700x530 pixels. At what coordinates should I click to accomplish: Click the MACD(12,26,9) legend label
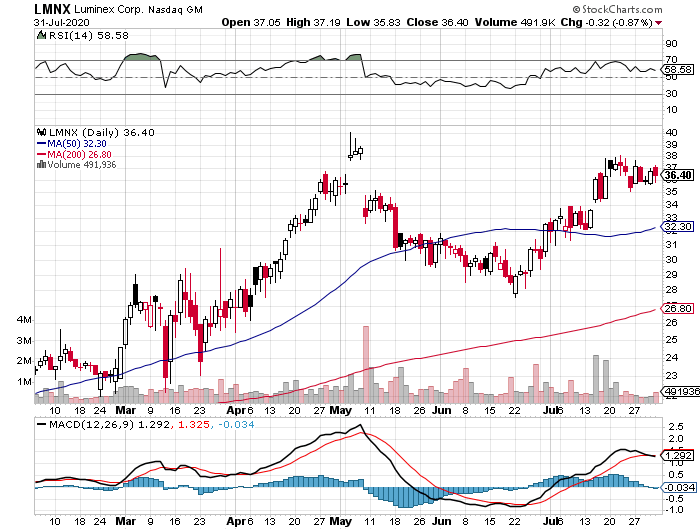pos(92,425)
